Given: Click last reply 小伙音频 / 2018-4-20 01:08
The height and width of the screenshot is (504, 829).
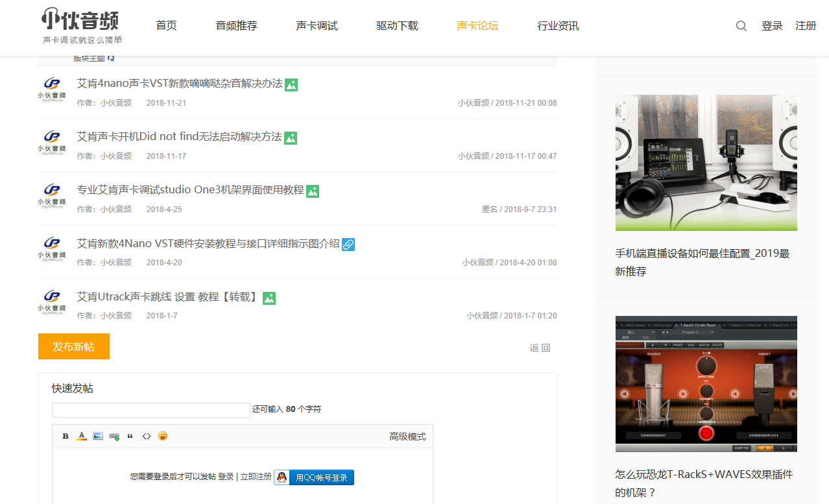Looking at the screenshot, I should (x=509, y=263).
